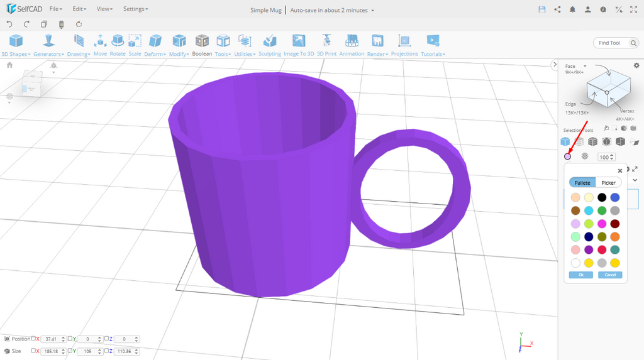Viewport: 644px width, 360px height.
Task: Open the Projections tool
Action: tap(404, 46)
